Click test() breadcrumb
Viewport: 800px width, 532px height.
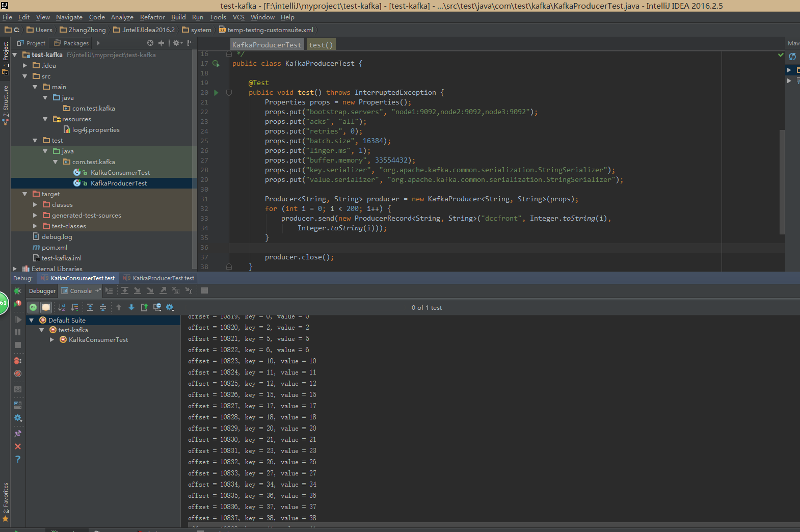coord(321,45)
